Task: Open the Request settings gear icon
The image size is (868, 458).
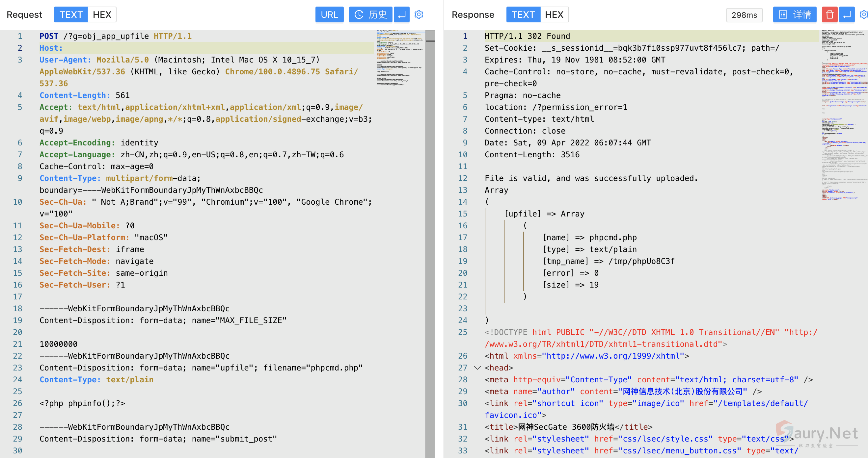Action: pyautogui.click(x=419, y=14)
